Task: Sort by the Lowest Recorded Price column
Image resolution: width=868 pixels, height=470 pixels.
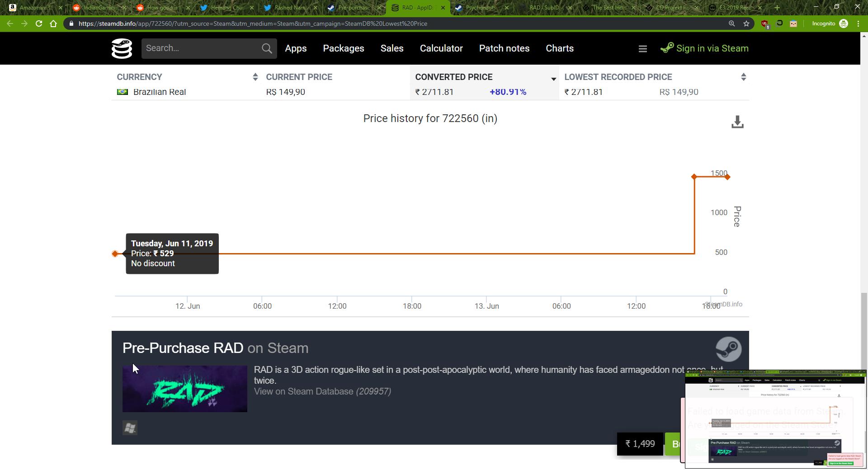Action: [654, 77]
